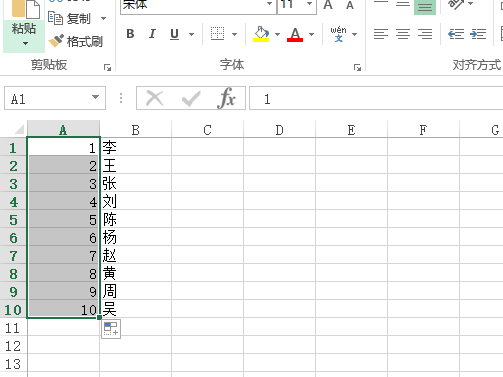Screen dimensions: 503x377
Task: Toggle Underline formatting button
Action: tap(174, 34)
